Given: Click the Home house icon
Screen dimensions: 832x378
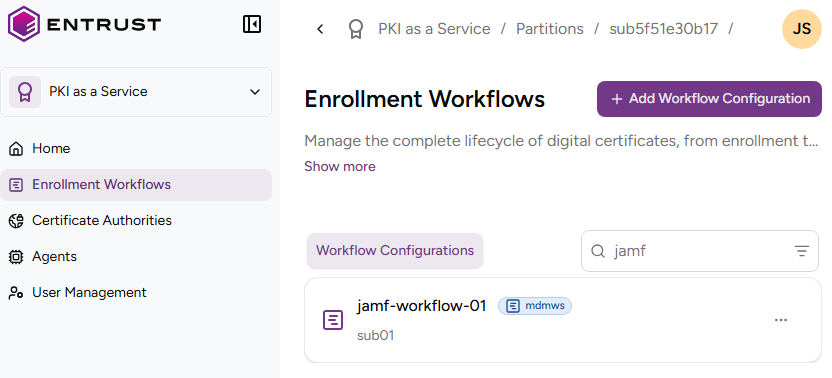Looking at the screenshot, I should [16, 149].
